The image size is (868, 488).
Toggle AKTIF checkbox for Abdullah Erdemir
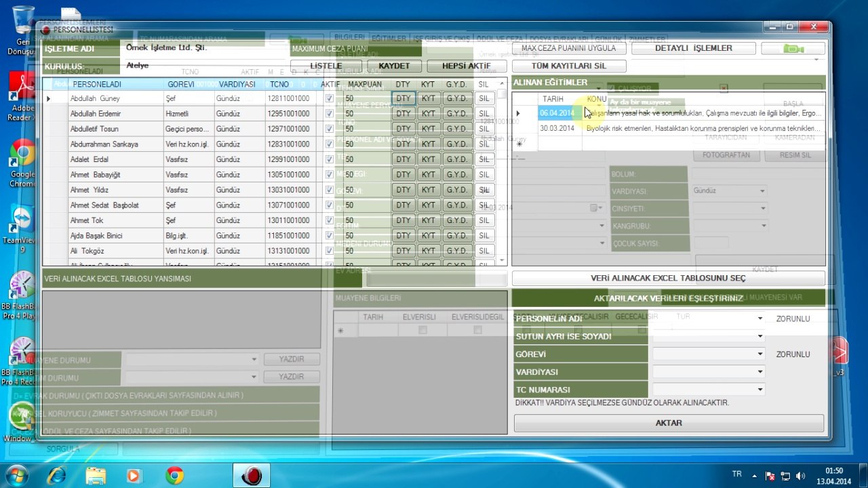[x=330, y=114]
